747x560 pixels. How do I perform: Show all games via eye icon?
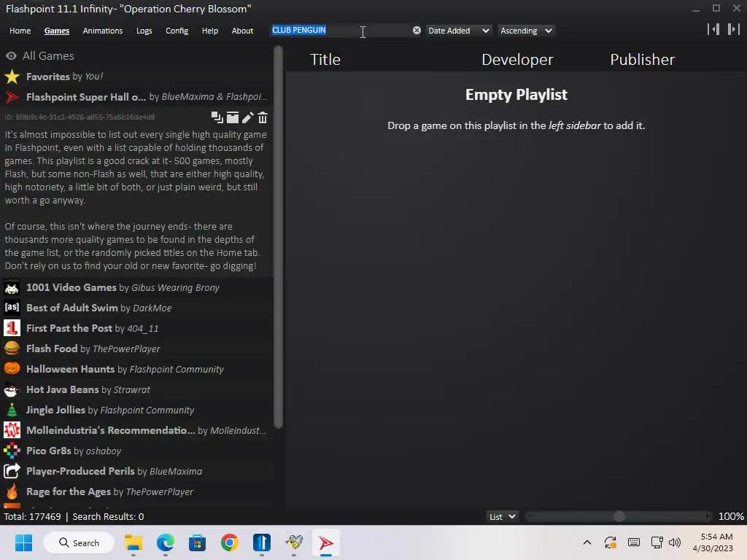pos(11,55)
